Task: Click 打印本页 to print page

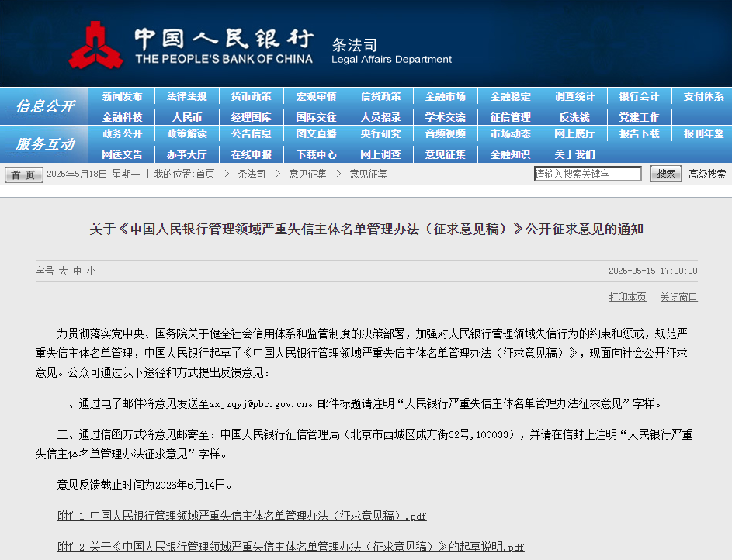Action: coord(627,297)
